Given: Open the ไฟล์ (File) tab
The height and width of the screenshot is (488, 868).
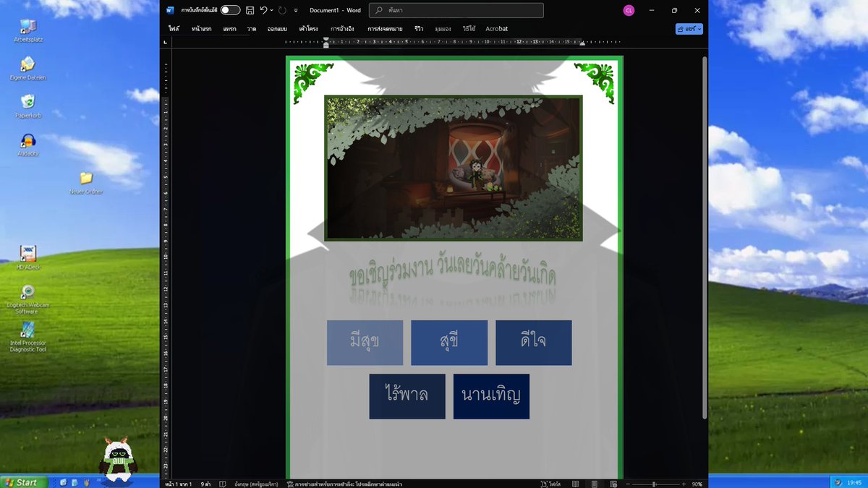Looking at the screenshot, I should pos(174,29).
